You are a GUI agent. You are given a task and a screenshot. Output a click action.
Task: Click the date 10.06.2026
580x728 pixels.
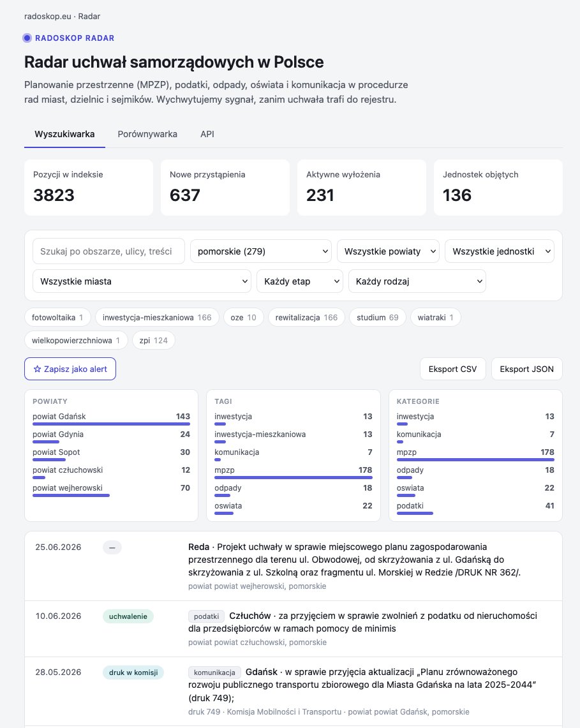tap(59, 616)
